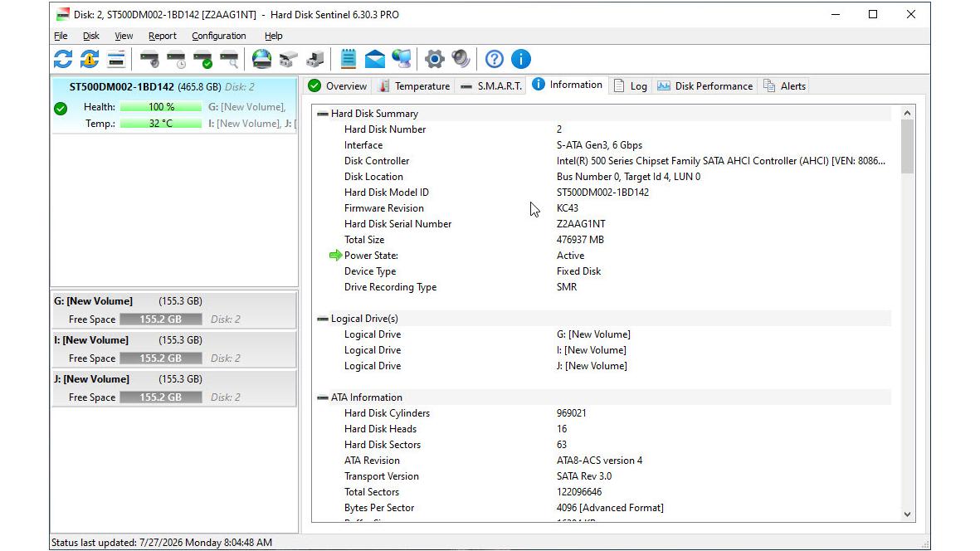Click the Firmware Revision value KC43

coord(568,208)
